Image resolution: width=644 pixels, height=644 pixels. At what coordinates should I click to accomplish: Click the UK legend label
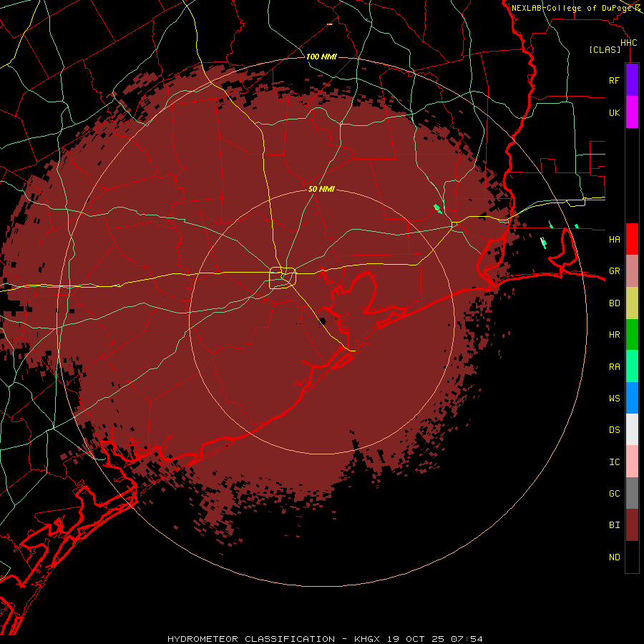(x=614, y=112)
